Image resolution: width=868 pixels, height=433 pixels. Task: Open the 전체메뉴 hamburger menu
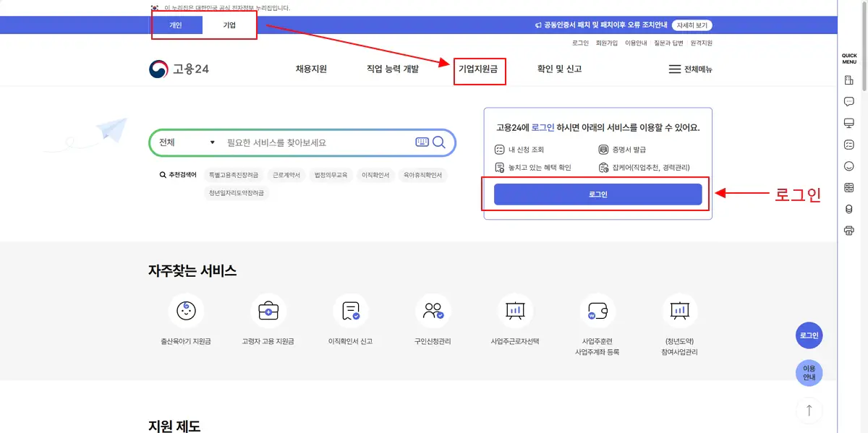tap(690, 69)
